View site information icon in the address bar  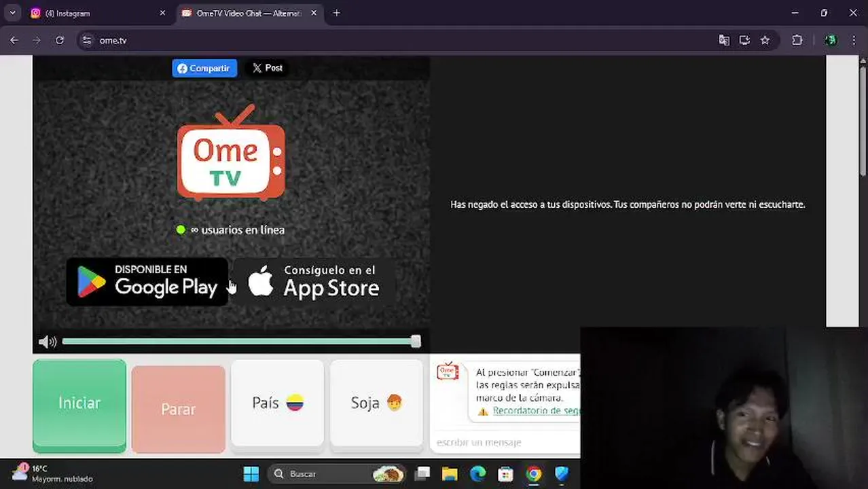click(86, 40)
